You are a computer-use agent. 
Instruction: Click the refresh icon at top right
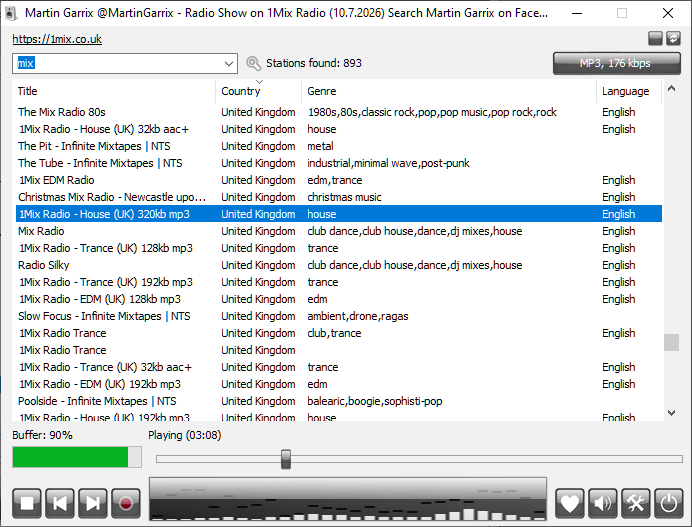[673, 38]
